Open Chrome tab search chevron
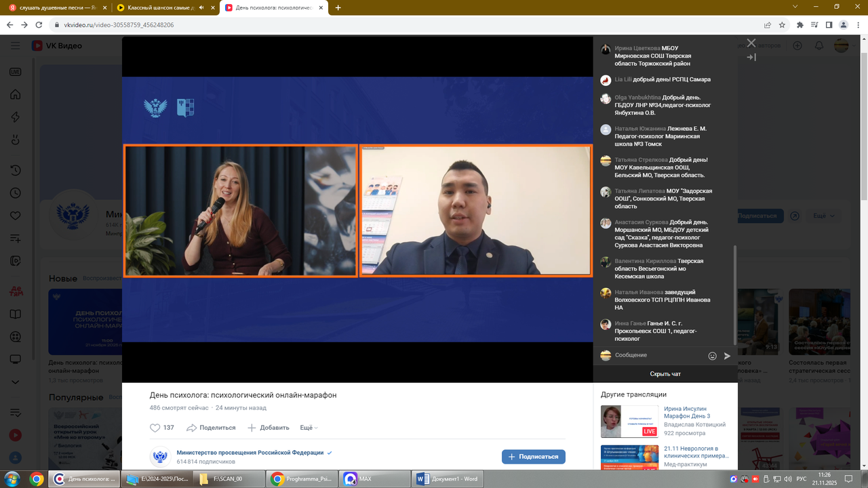The image size is (868, 488). tap(795, 7)
